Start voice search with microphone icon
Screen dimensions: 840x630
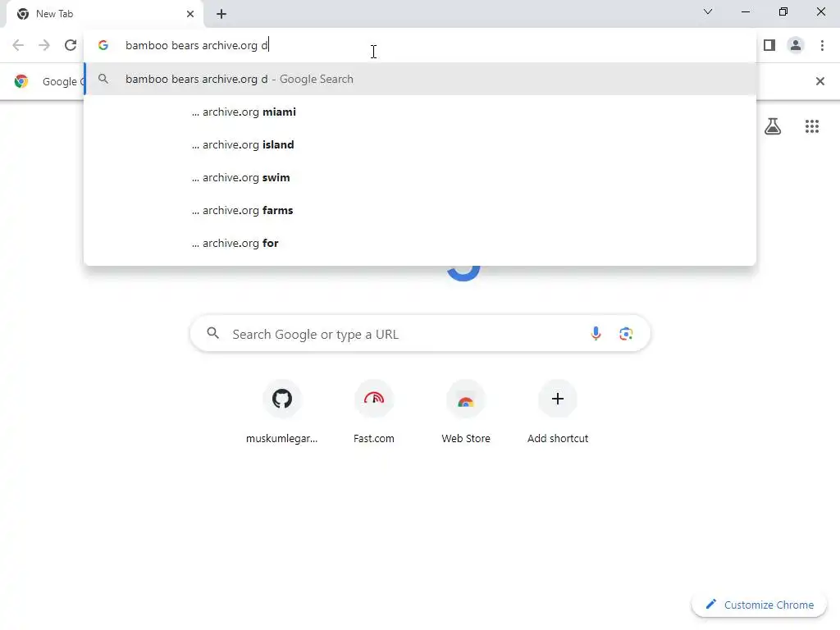596,333
